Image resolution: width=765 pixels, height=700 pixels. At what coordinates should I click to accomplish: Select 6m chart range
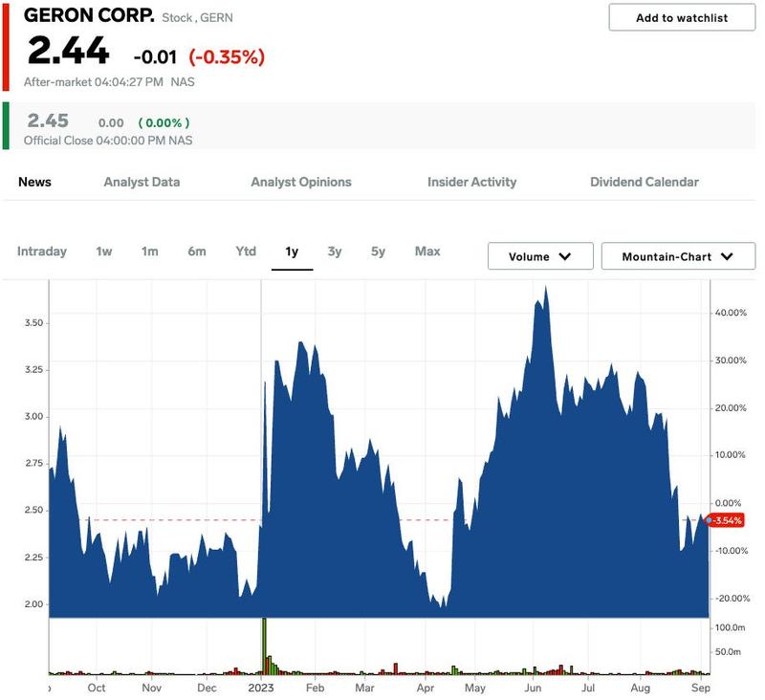pyautogui.click(x=197, y=252)
